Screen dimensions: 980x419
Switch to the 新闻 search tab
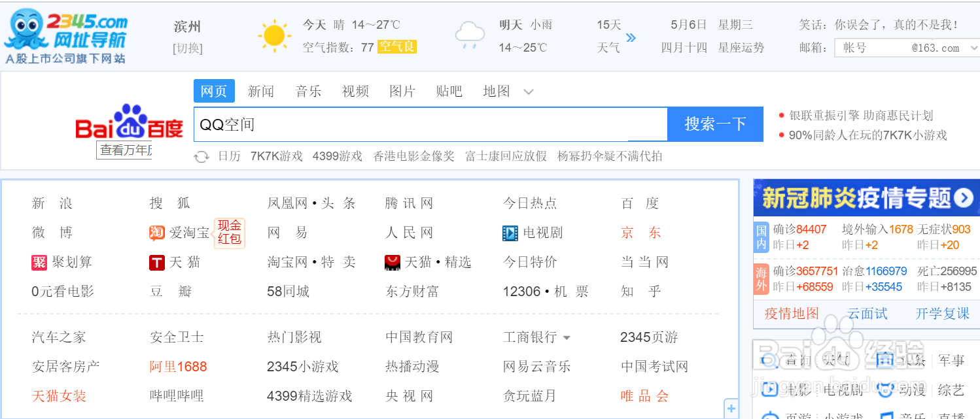(x=261, y=92)
